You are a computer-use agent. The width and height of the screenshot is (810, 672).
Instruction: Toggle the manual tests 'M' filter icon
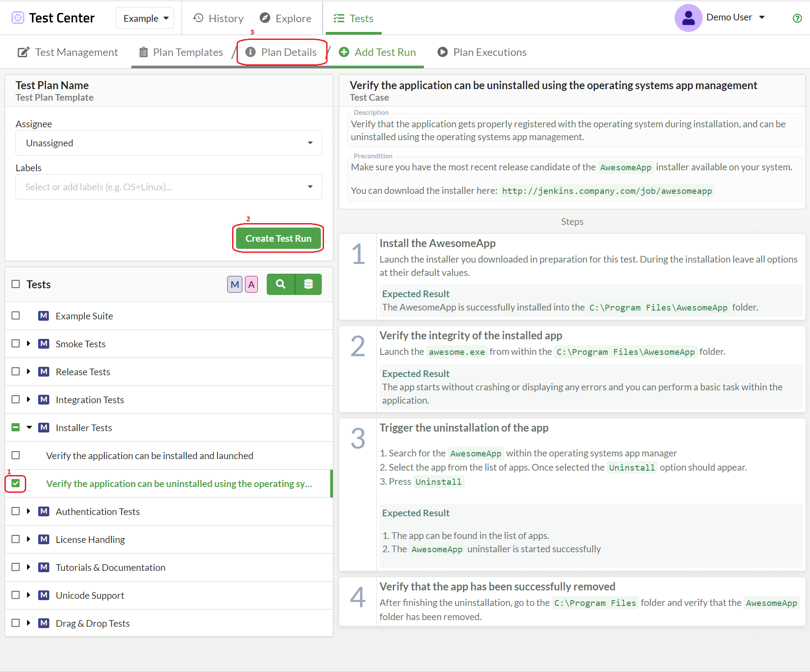pyautogui.click(x=235, y=285)
